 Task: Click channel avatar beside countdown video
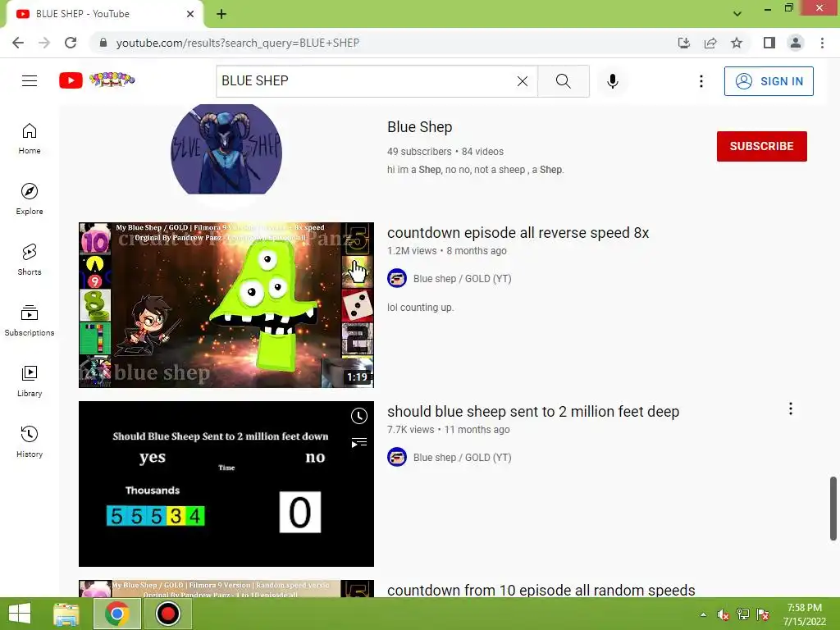click(x=397, y=279)
